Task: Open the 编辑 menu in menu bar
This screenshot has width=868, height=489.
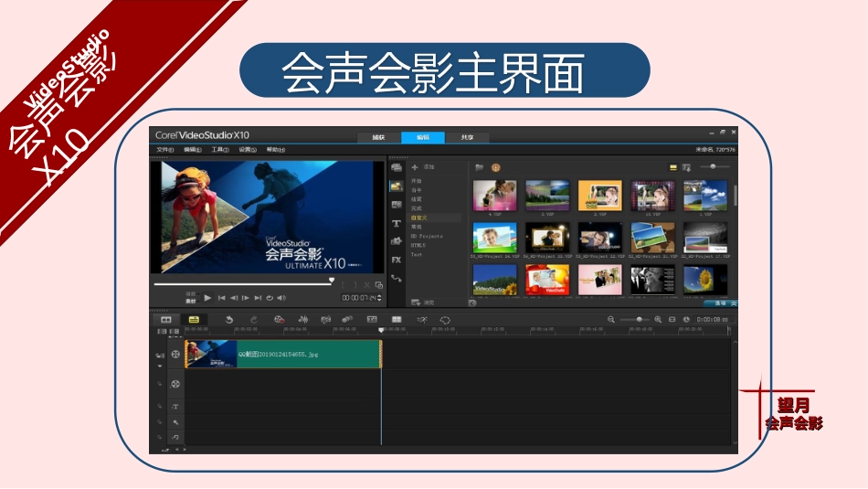Action: click(193, 150)
